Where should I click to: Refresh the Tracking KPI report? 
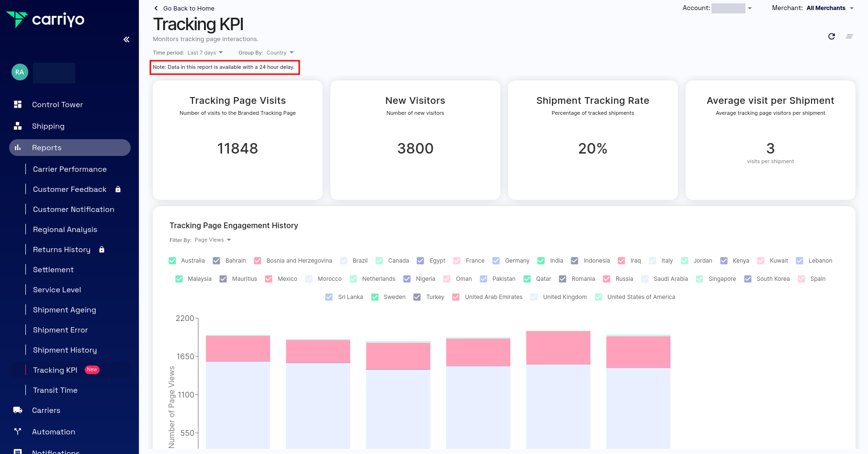pyautogui.click(x=832, y=36)
